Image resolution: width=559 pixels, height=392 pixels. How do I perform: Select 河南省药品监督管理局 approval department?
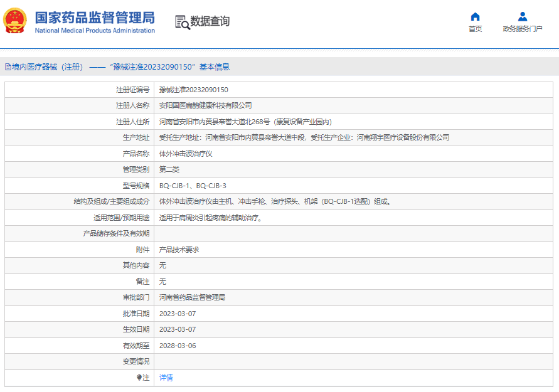192,297
